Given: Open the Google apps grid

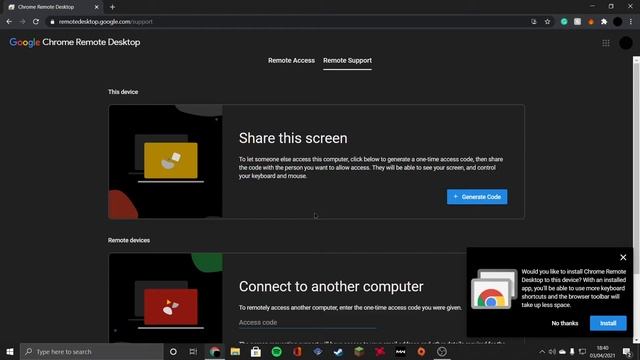Looking at the screenshot, I should pos(606,43).
